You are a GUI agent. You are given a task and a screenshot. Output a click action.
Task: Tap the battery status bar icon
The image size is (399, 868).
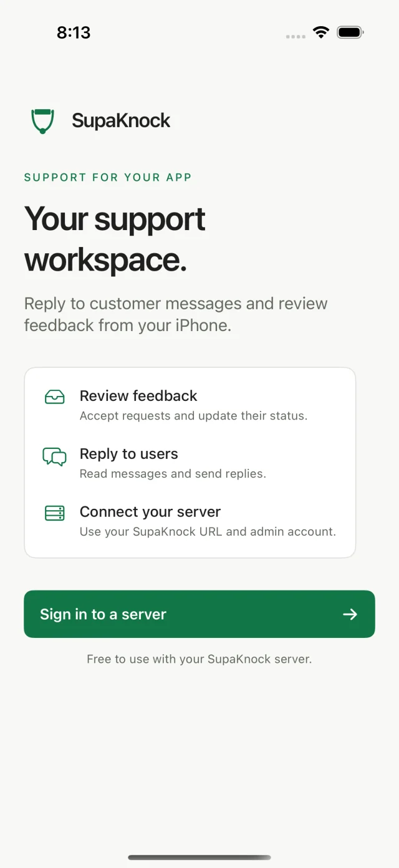[x=350, y=32]
